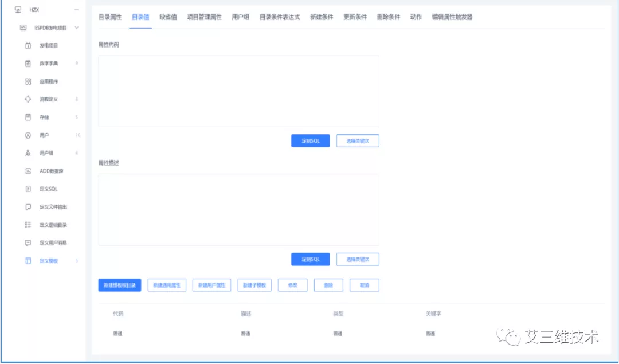The image size is (619, 364).
Task: Click the 存储 storage icon
Action: click(28, 118)
